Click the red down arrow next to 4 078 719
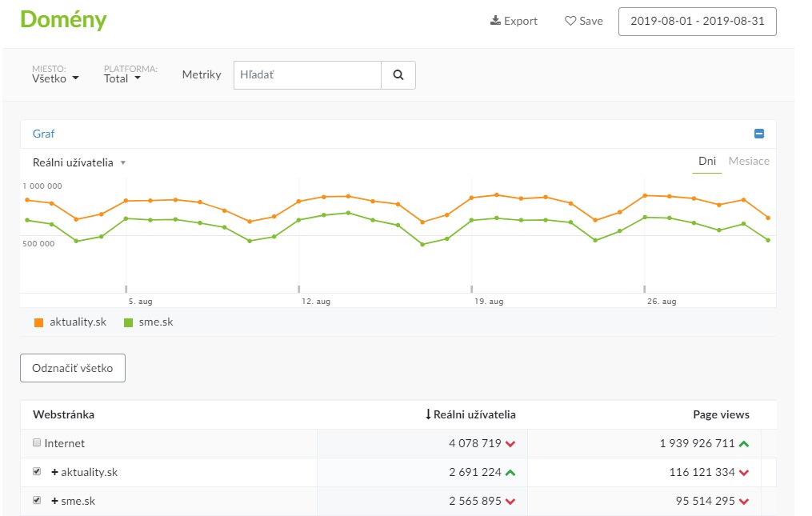This screenshot has width=812, height=516. click(510, 444)
